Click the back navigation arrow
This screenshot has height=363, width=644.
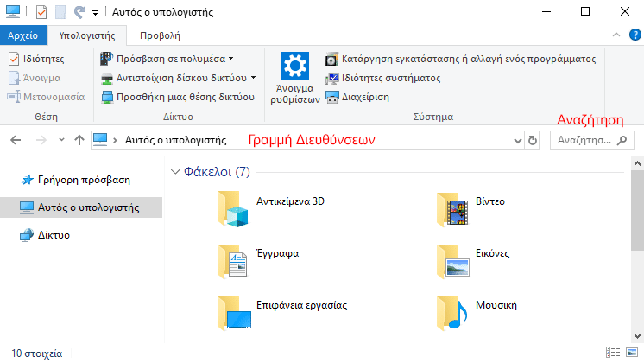pos(16,140)
